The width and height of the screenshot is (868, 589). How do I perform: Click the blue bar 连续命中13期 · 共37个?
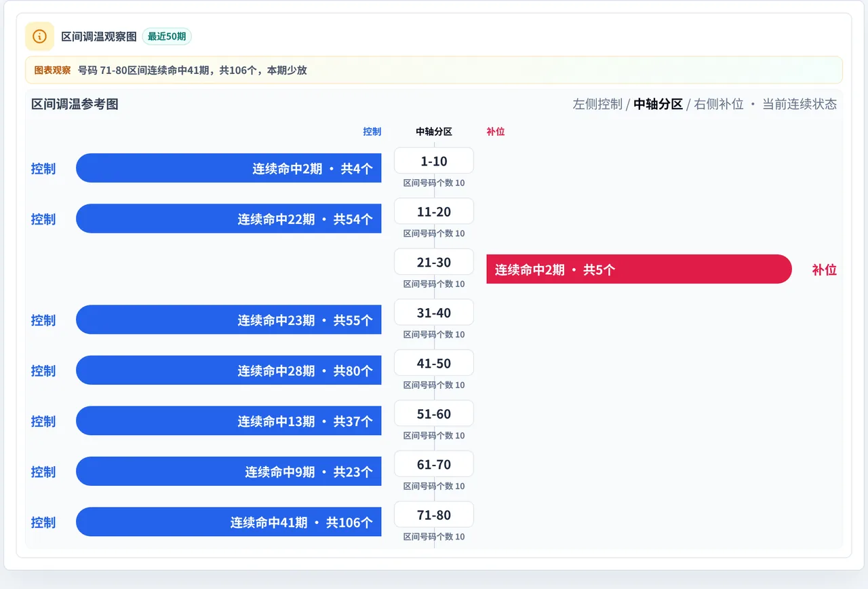click(x=229, y=421)
